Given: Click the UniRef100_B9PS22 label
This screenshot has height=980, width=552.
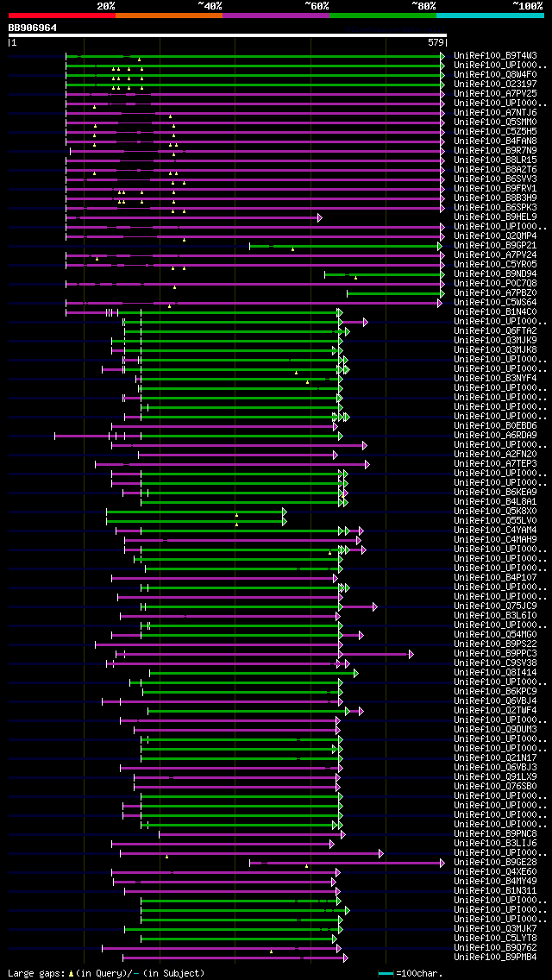Looking at the screenshot, I should [496, 645].
